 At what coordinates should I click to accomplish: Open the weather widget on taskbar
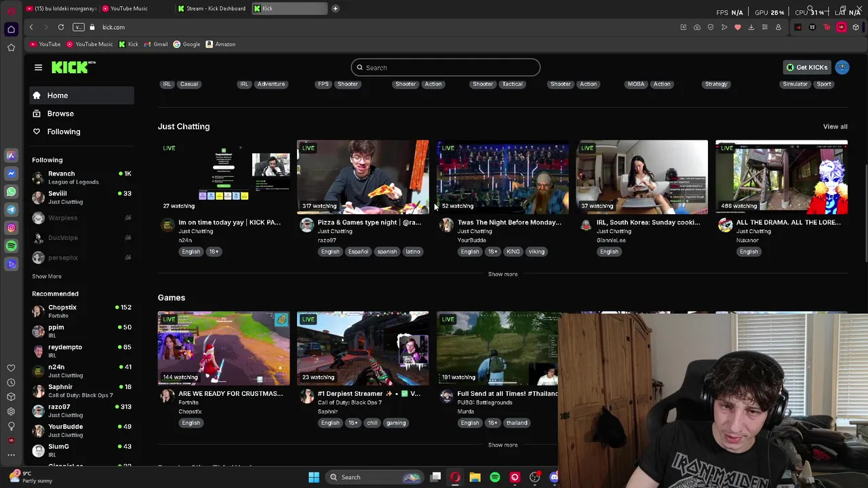(31, 476)
